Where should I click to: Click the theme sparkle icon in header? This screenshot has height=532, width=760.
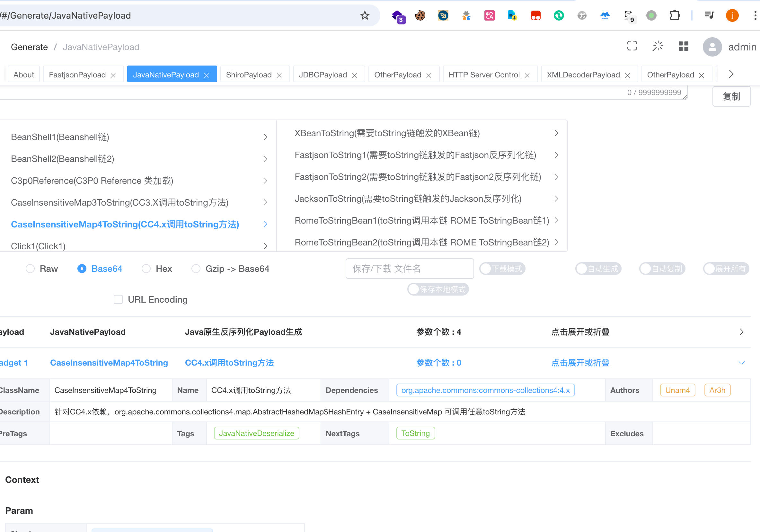(x=658, y=46)
